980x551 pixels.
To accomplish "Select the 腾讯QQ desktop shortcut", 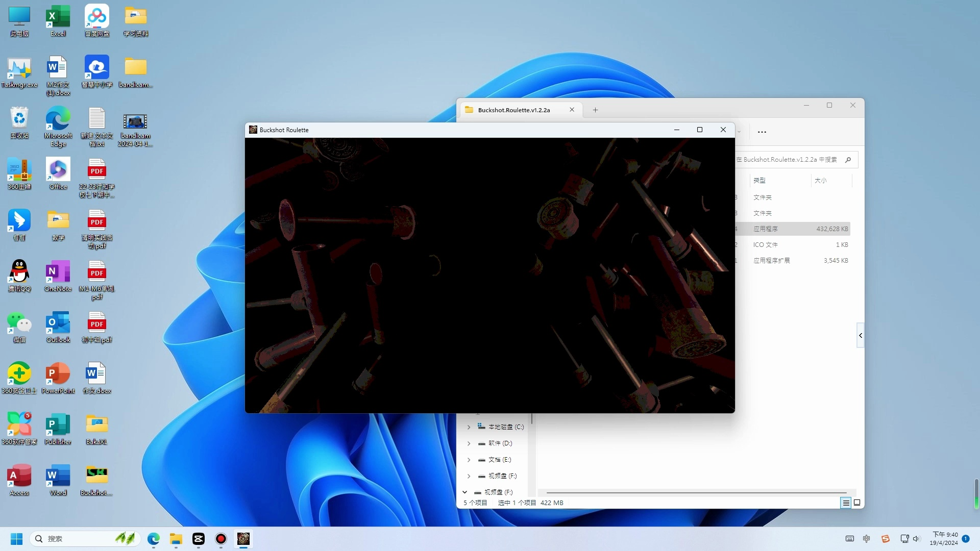I will (x=19, y=276).
